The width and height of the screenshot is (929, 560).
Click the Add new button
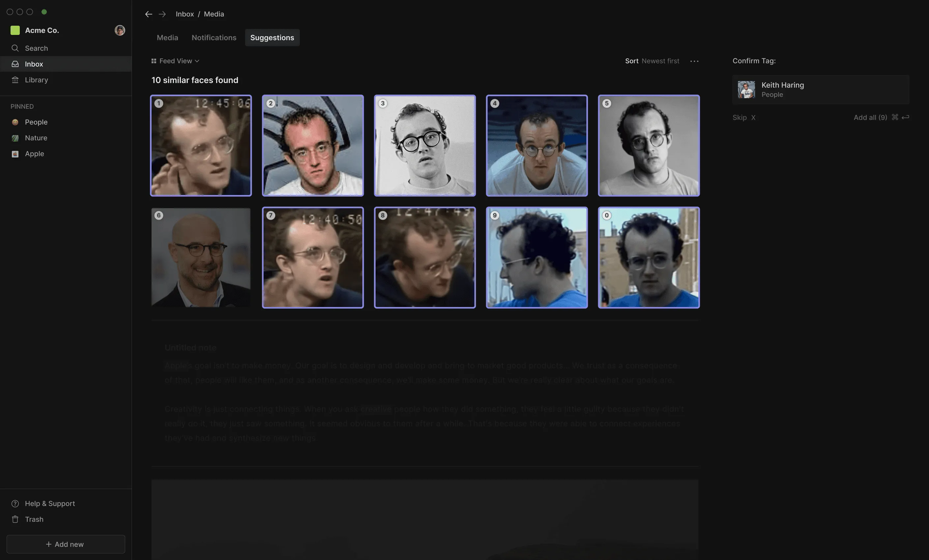pyautogui.click(x=66, y=544)
